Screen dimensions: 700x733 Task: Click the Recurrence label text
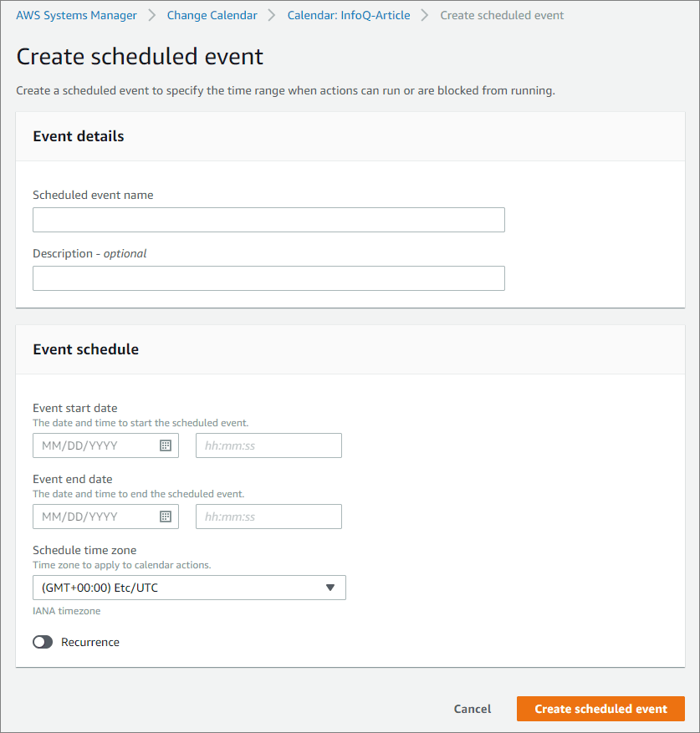(90, 642)
